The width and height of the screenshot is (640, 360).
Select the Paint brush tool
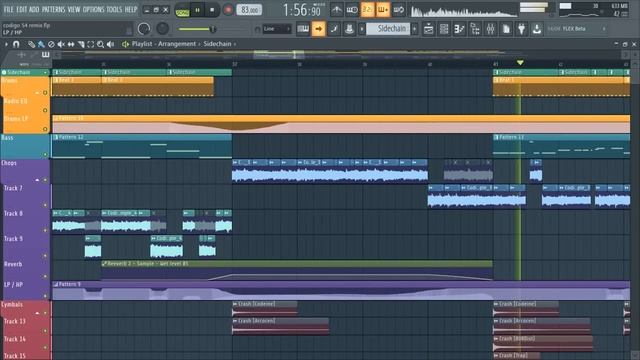(x=41, y=44)
